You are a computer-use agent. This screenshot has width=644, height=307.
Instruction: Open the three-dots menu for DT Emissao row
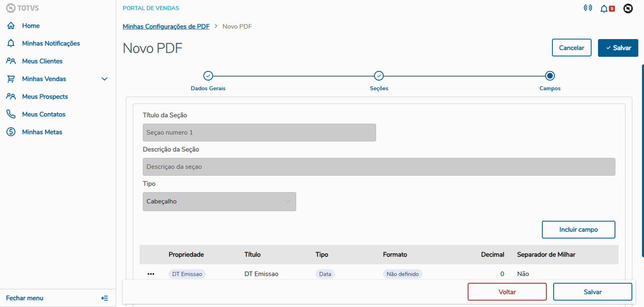click(151, 274)
